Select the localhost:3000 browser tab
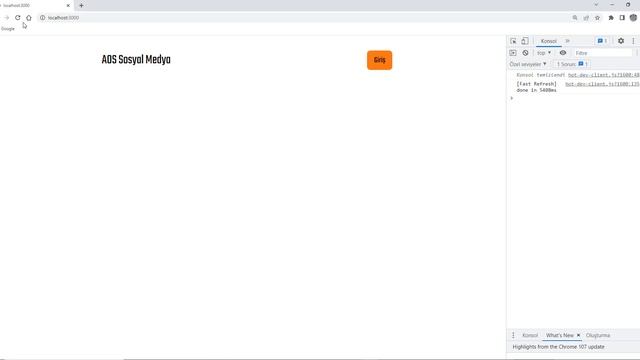The image size is (640, 360). (35, 5)
